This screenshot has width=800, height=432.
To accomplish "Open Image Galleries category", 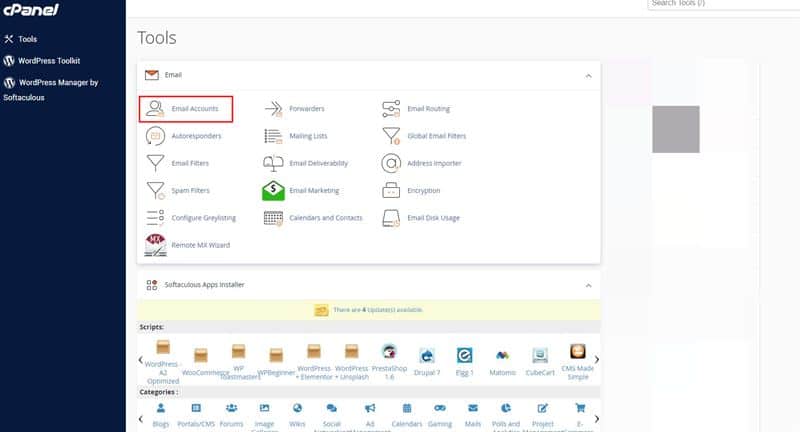I will coord(264,417).
